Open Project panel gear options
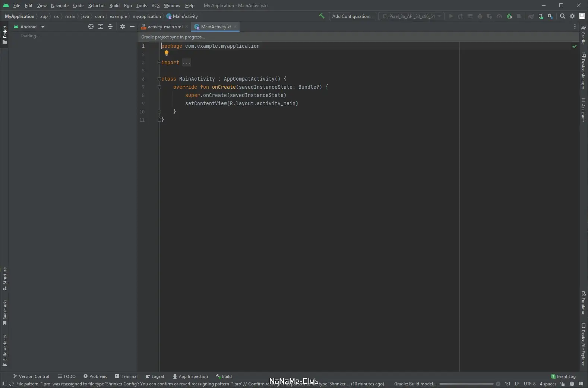Screen dimensions: 588x388 [123, 26]
